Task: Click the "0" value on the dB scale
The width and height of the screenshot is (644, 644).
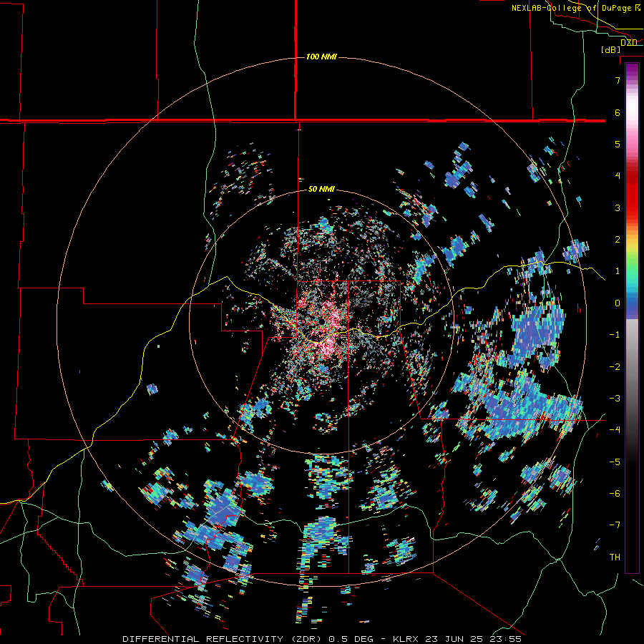Action: pos(618,303)
